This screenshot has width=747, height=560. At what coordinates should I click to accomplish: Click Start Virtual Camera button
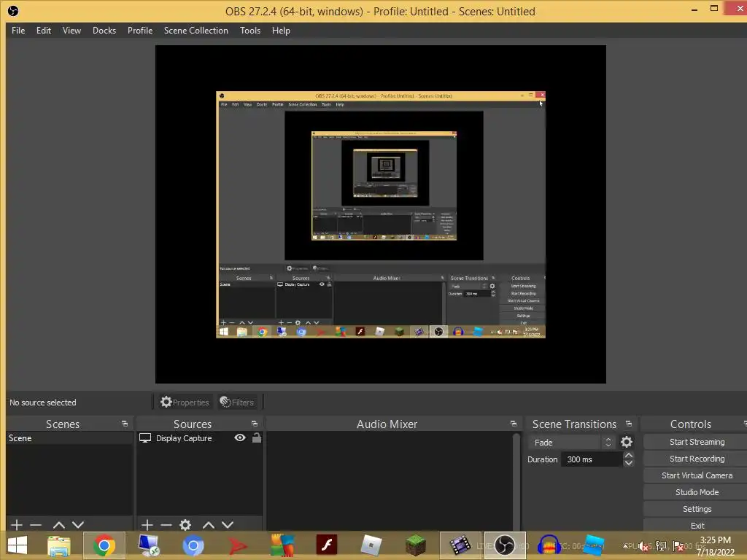[696, 475]
